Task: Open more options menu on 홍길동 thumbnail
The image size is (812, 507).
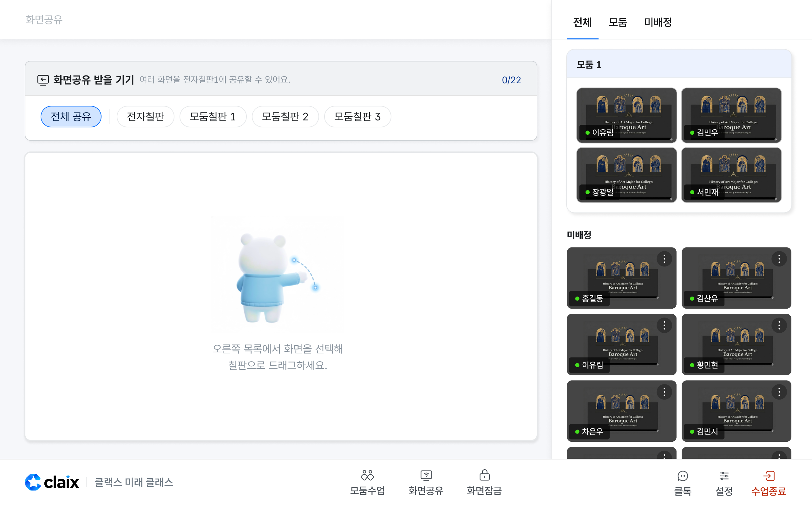Action: pos(664,259)
